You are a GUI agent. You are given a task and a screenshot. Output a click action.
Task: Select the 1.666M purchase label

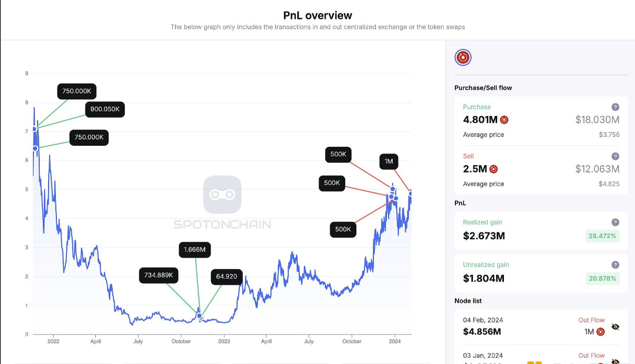point(195,250)
